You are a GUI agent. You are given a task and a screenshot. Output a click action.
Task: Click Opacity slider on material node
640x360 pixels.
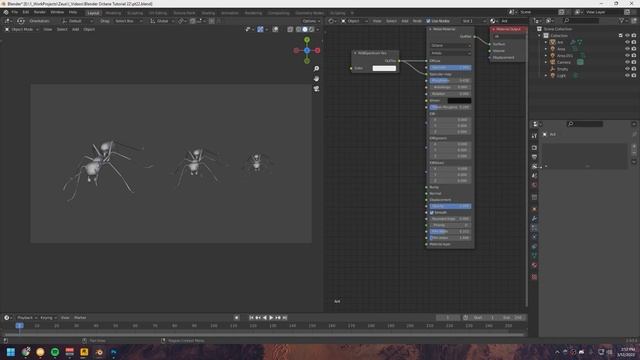tap(450, 206)
